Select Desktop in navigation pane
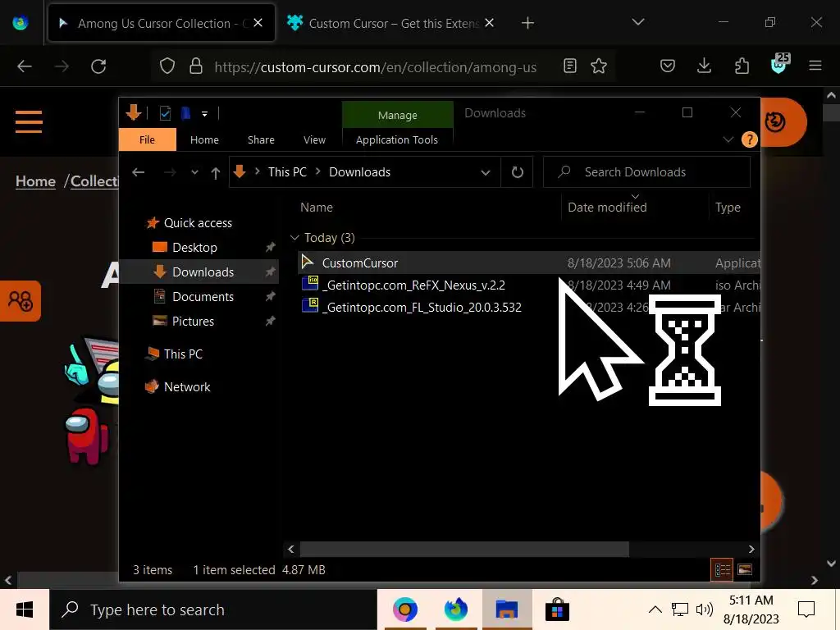 [x=194, y=248]
